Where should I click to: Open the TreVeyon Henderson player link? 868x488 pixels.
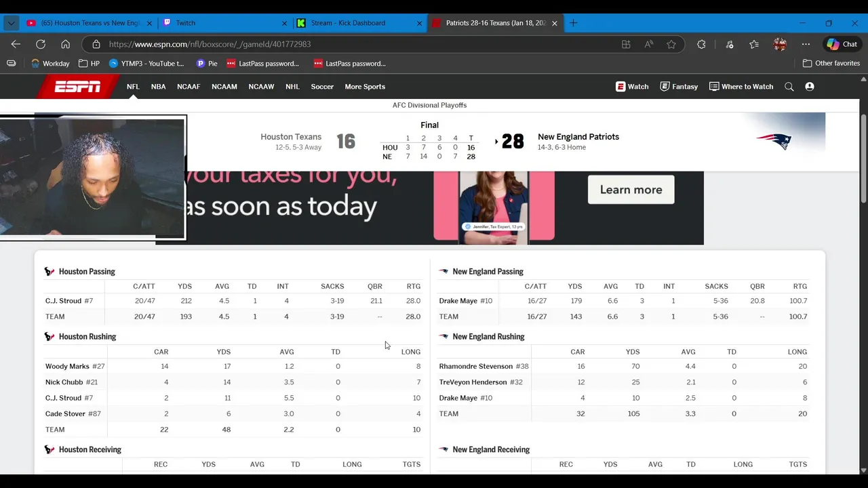473,382
